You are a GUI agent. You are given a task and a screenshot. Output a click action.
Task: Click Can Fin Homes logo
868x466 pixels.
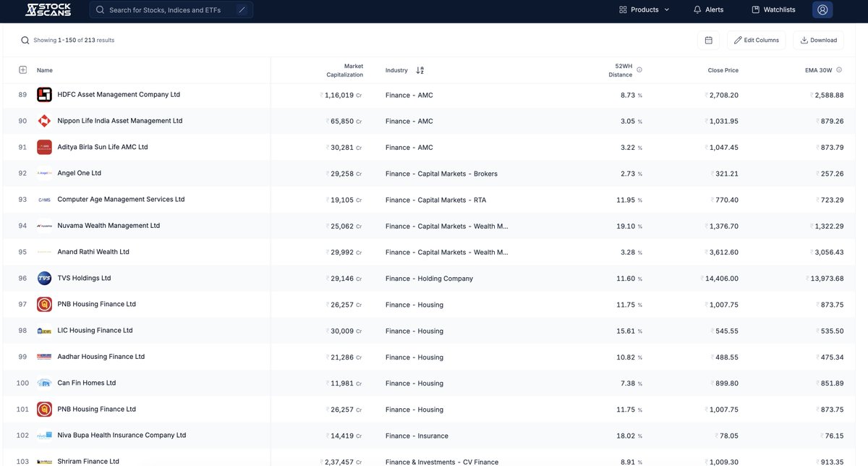coord(44,383)
